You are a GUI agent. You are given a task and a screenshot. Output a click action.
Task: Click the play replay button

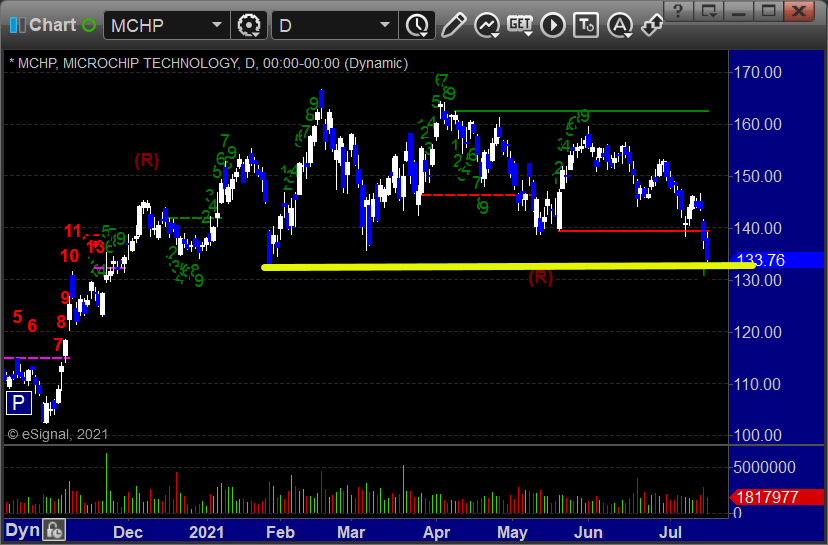553,25
